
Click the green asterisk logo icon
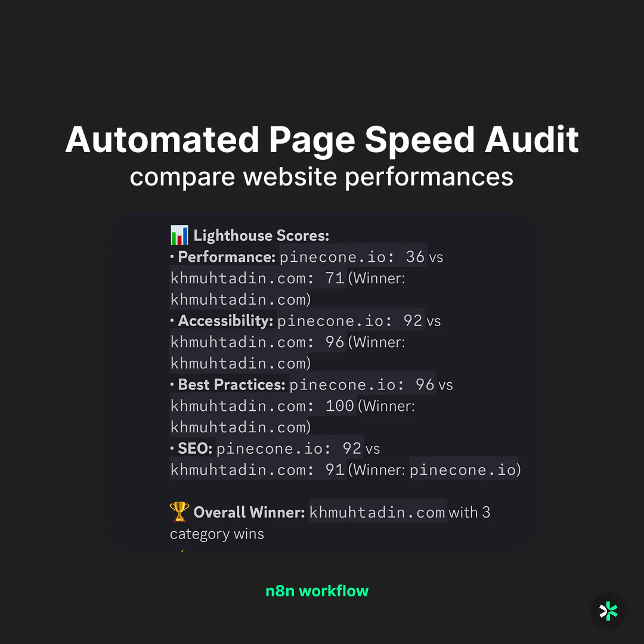click(x=608, y=611)
